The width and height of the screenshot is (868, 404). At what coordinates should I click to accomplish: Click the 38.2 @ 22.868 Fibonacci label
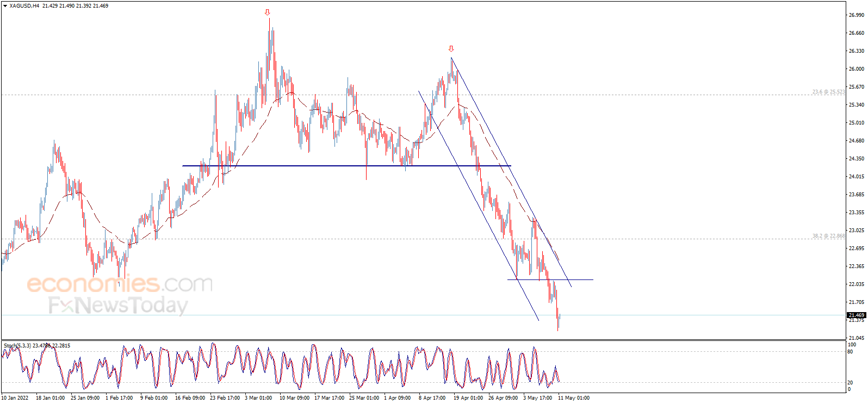coord(828,236)
